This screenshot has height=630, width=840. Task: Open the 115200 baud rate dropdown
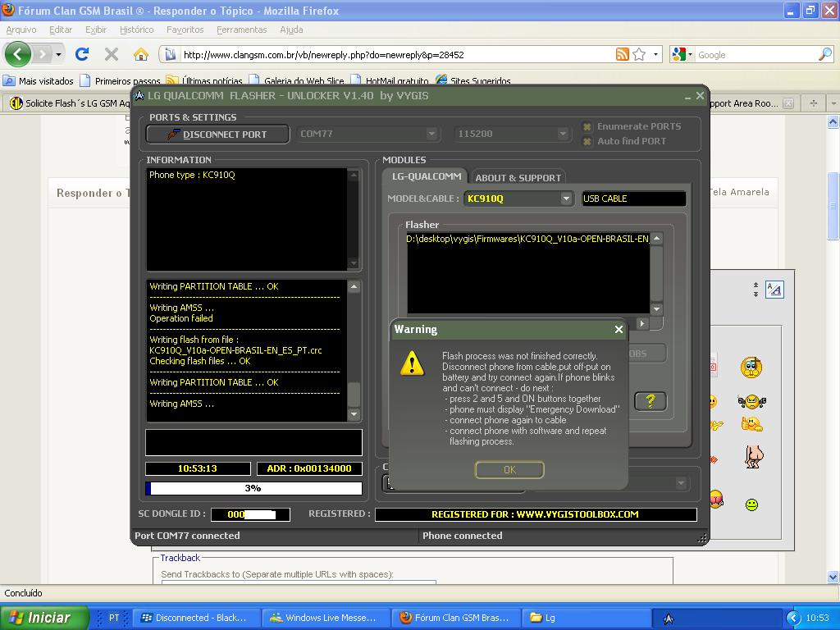[563, 134]
